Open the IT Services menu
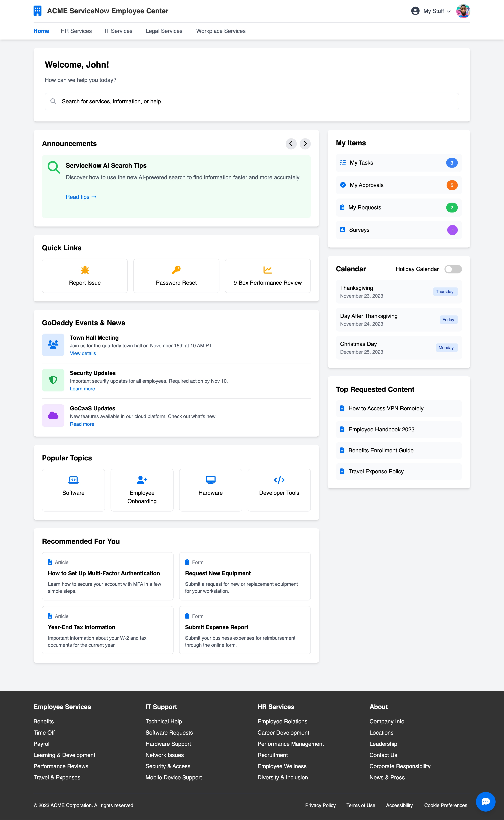The height and width of the screenshot is (820, 504). point(118,31)
